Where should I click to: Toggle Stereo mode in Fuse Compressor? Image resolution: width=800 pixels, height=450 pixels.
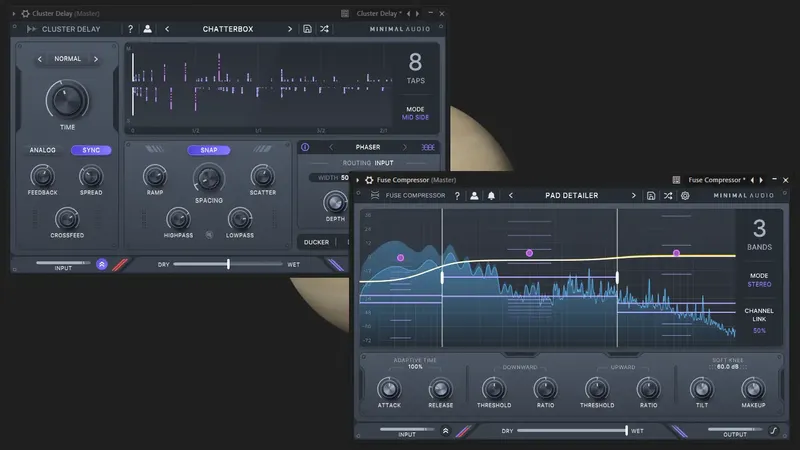(759, 284)
